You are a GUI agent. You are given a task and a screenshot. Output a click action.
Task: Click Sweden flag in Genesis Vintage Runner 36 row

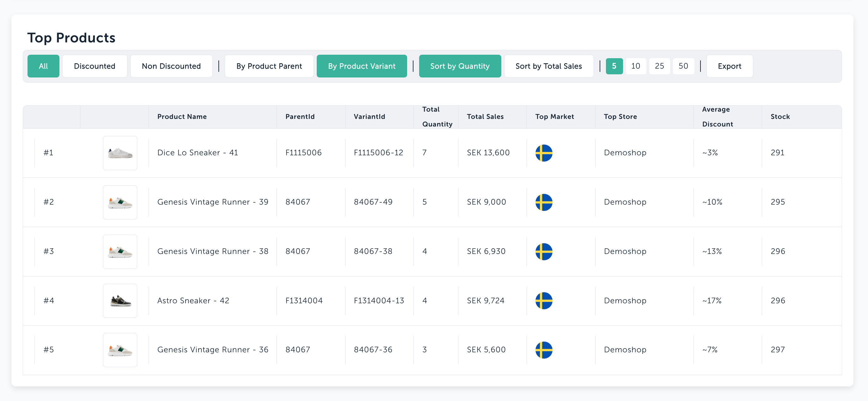pos(544,350)
